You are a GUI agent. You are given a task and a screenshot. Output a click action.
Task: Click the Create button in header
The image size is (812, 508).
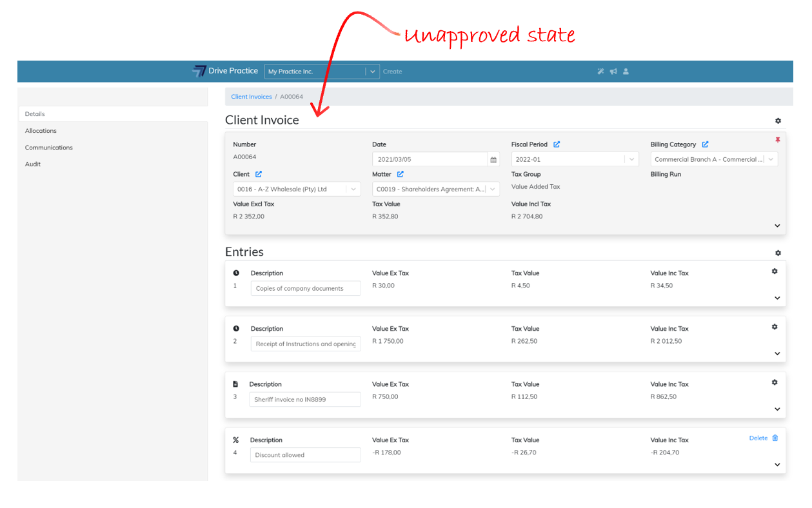click(x=392, y=72)
